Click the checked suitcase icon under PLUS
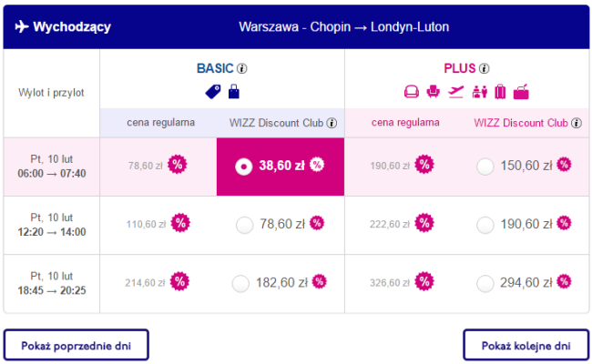 point(499,91)
